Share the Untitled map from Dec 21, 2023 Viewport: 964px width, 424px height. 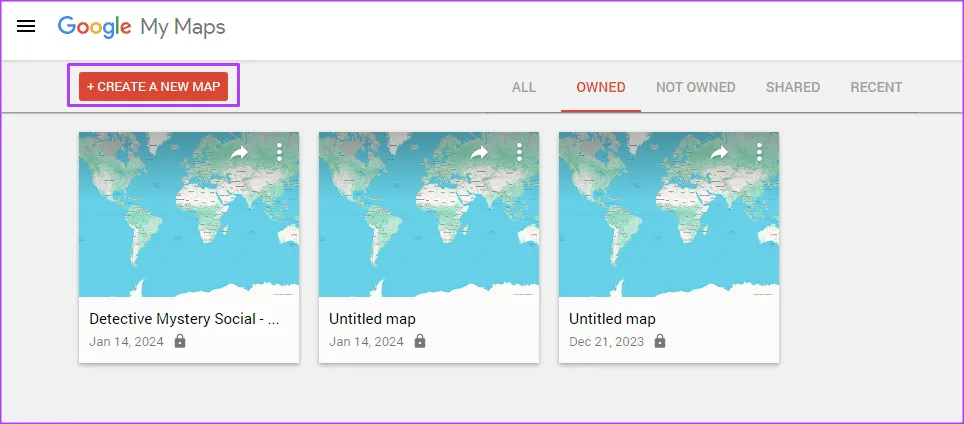[719, 152]
